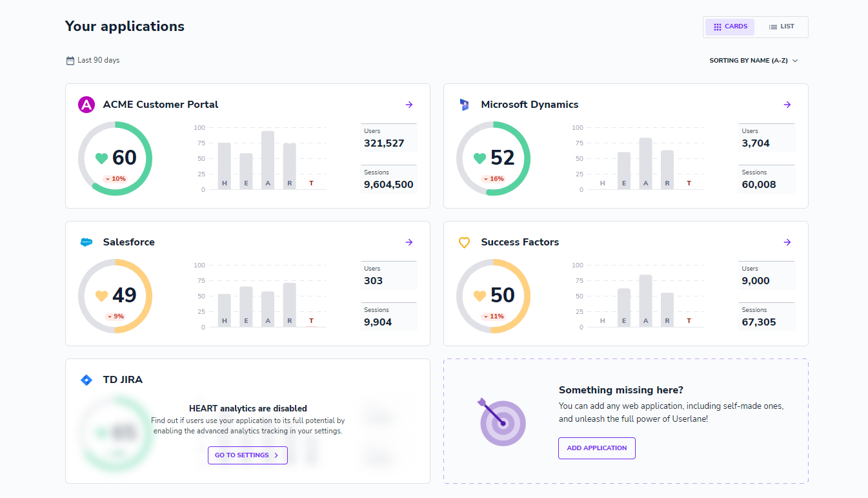Click the Something missing here? heading

[x=621, y=390]
